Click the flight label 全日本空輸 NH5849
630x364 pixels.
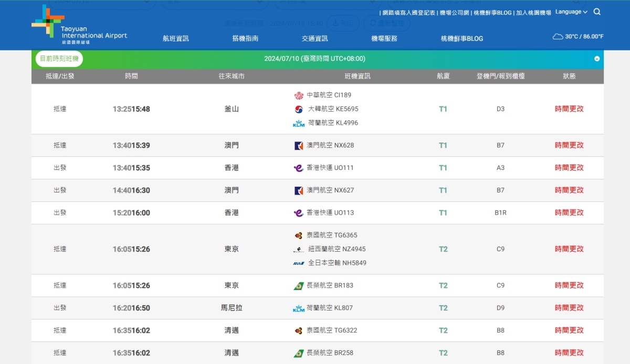[x=337, y=263]
